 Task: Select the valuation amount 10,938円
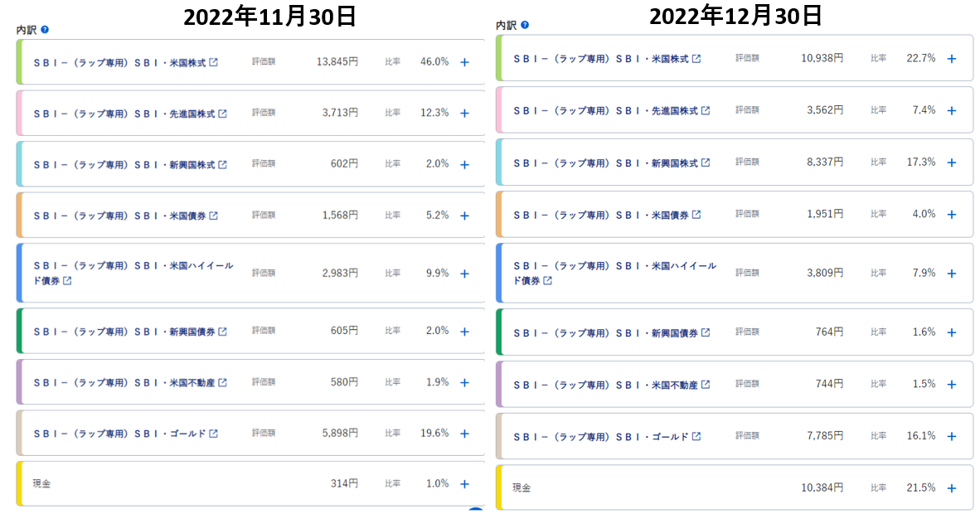click(822, 58)
